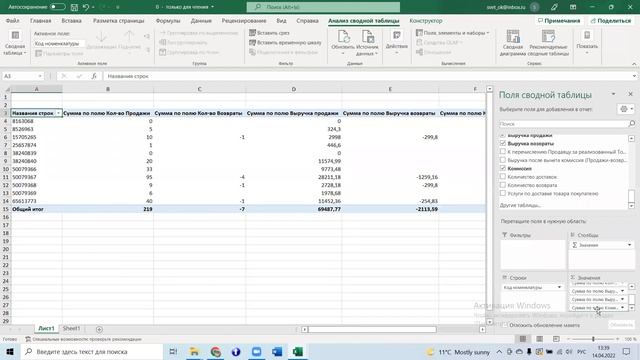Switch to the Главная tab
The width and height of the screenshot is (640, 360).
pos(40,20)
